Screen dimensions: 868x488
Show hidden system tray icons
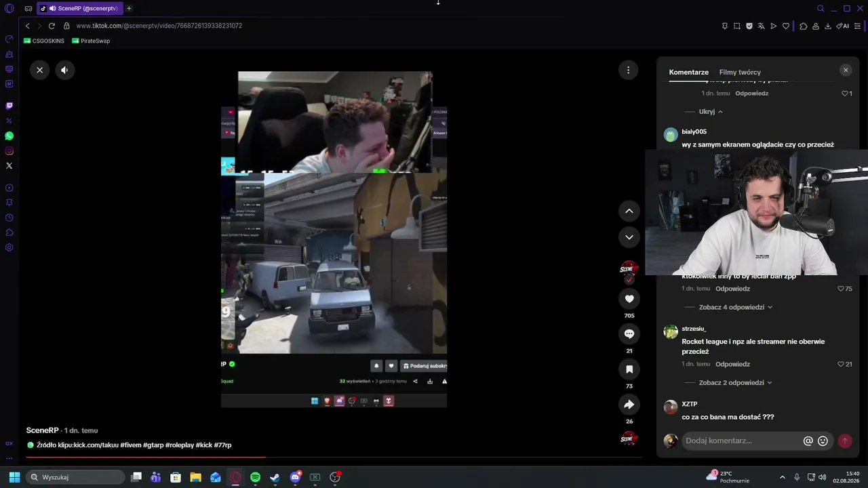coord(782,477)
